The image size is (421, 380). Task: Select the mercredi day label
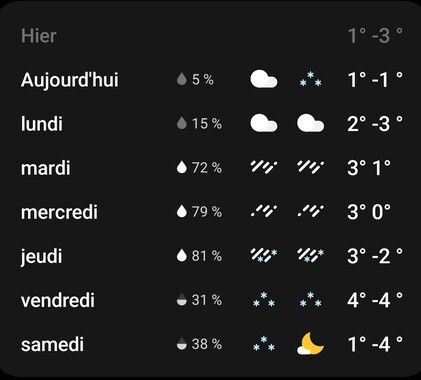pyautogui.click(x=59, y=212)
